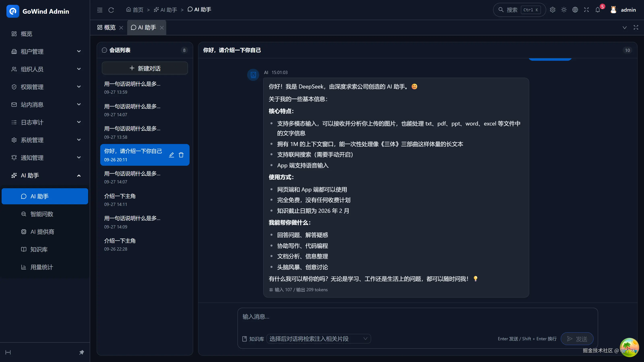
Task: Switch to the 概览 tab
Action: click(x=106, y=28)
